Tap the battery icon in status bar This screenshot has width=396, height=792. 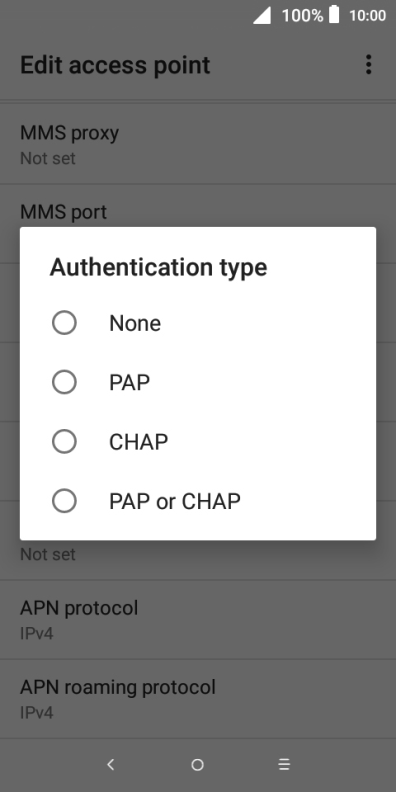(334, 15)
